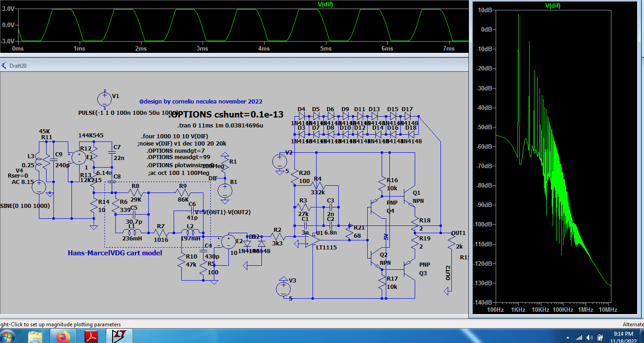Select resistor R2 3k3
The width and height of the screenshot is (644, 343).
point(278,236)
